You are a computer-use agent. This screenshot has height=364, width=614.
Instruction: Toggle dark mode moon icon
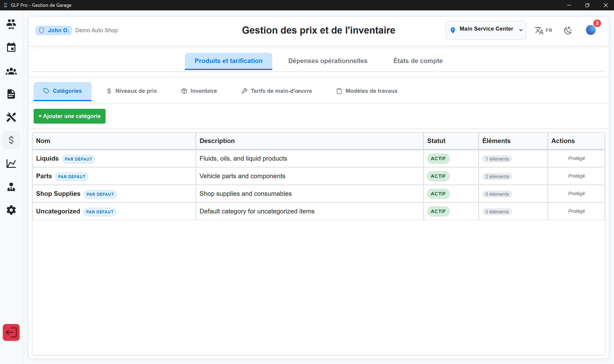(568, 30)
